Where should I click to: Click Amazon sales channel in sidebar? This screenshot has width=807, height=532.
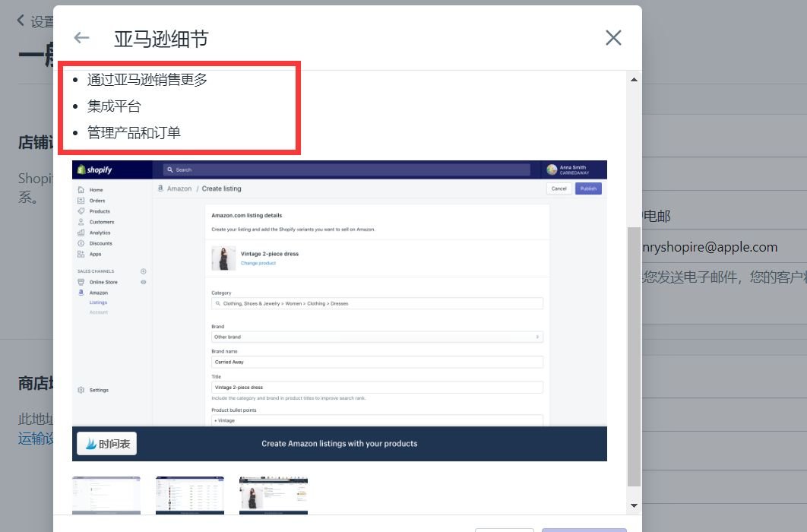[x=98, y=293]
